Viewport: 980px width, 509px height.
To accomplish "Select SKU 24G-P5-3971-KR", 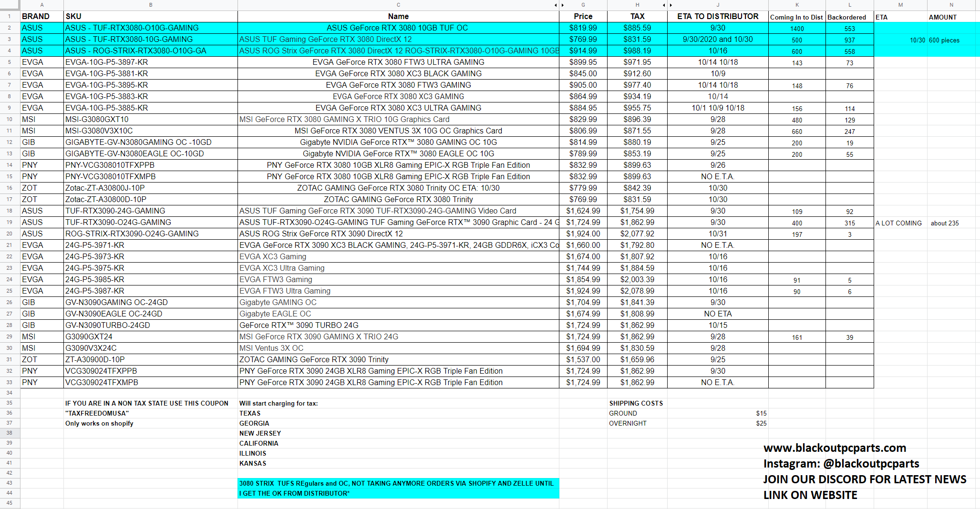I will (x=151, y=245).
